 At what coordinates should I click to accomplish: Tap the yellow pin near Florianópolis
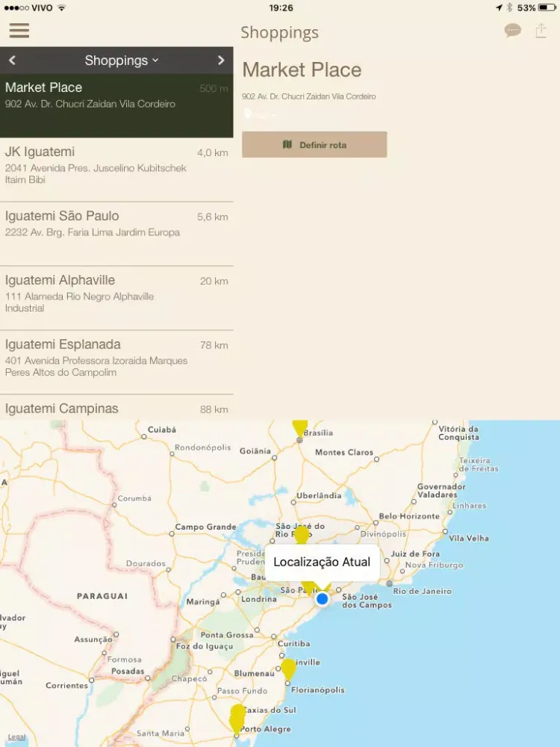[x=288, y=669]
